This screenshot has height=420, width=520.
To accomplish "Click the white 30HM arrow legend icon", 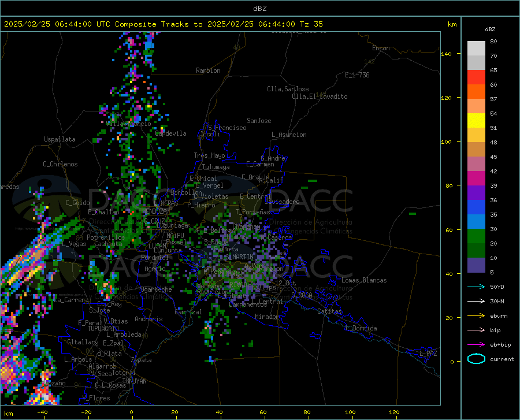I will click(476, 302).
